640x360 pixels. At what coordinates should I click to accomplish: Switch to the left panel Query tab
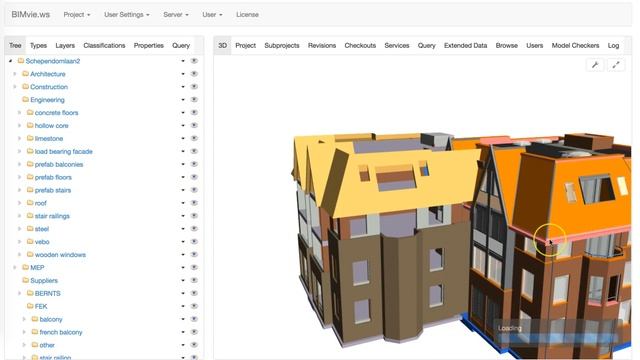pos(181,45)
